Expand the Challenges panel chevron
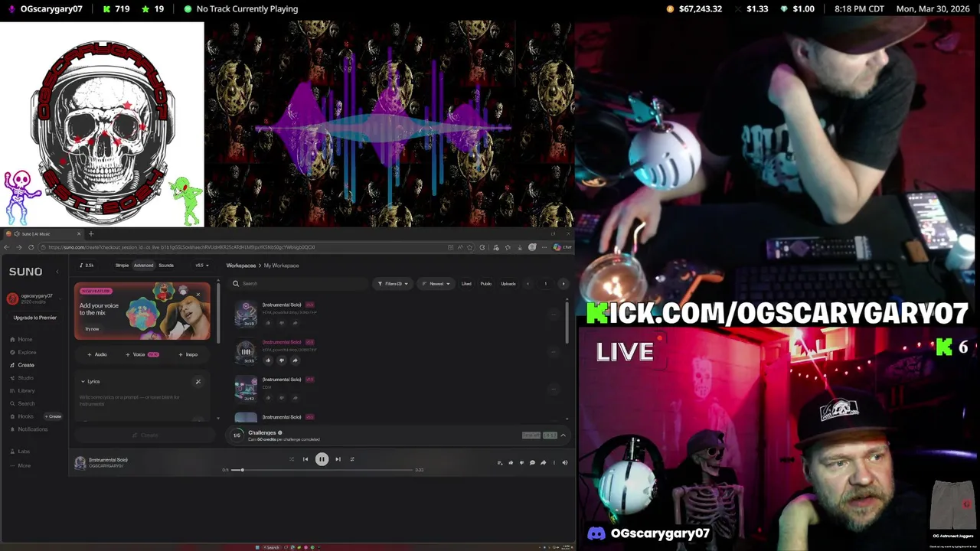This screenshot has width=980, height=551. (x=563, y=435)
